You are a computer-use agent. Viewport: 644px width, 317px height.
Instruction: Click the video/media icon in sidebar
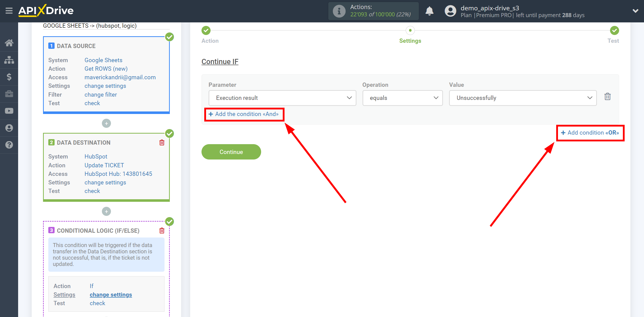[10, 111]
